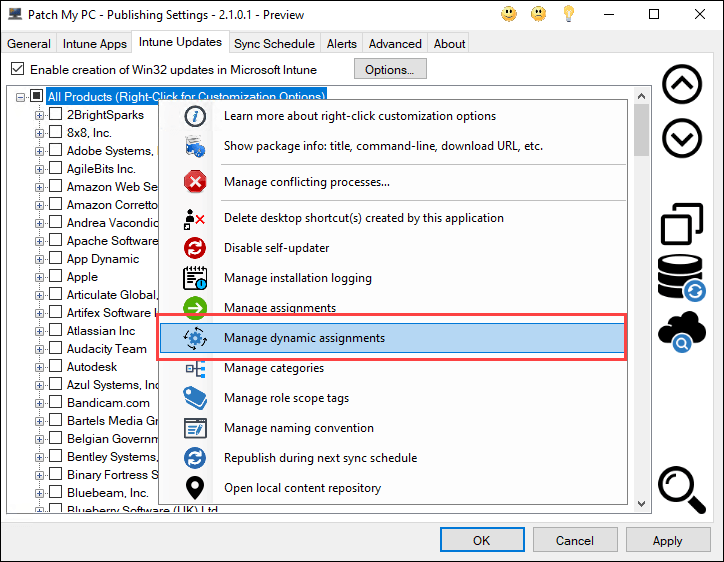724x562 pixels.
Task: Click the red X conflicting processes icon
Action: 195,182
